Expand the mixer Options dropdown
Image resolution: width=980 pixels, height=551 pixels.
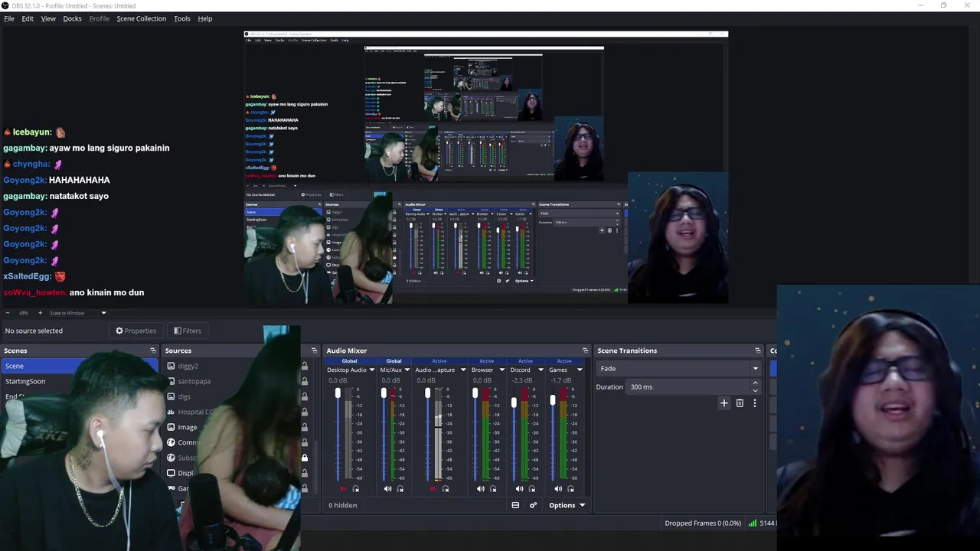[x=567, y=505]
